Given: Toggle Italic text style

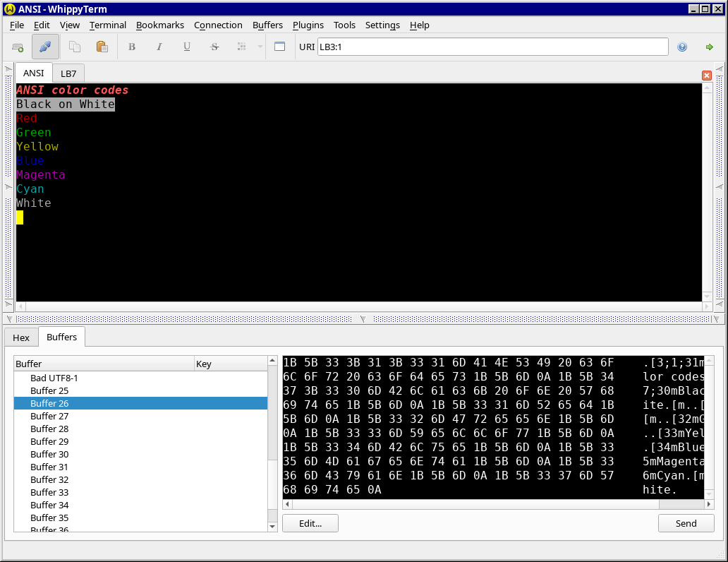Looking at the screenshot, I should coord(159,47).
